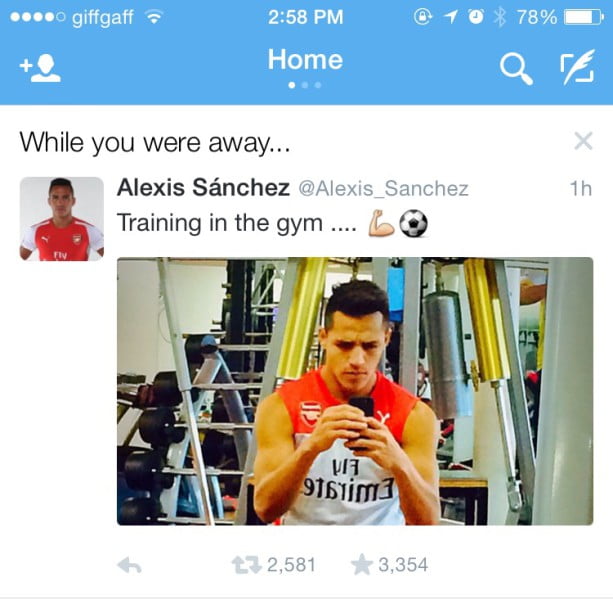The image size is (613, 600).
Task: Open the @Alexis_Sanchez handle
Action: (384, 189)
